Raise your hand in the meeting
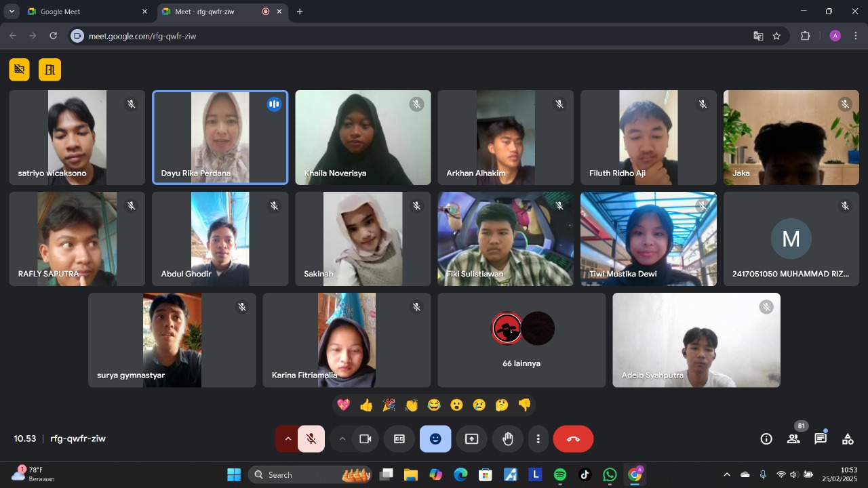This screenshot has height=488, width=868. pos(508,439)
